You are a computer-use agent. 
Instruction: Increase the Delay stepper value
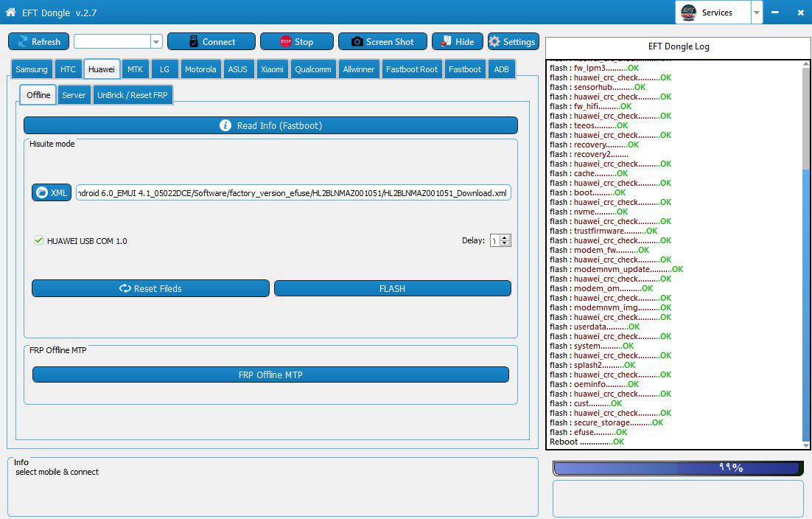[x=505, y=237]
